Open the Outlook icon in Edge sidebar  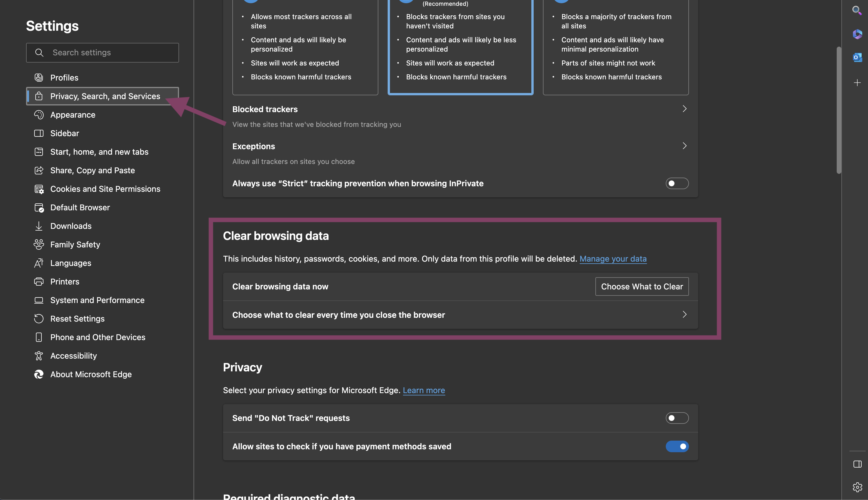point(857,57)
